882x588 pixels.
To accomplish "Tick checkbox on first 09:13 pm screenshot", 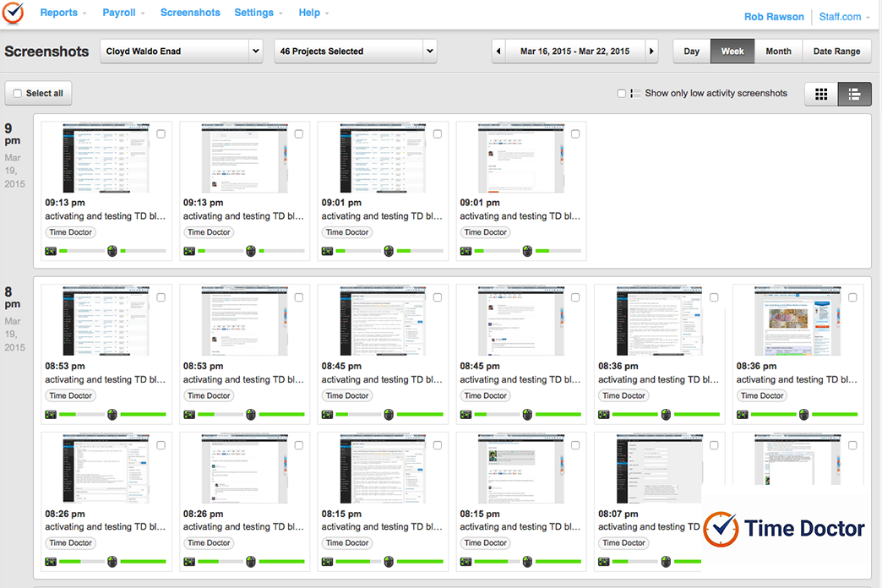I will (x=161, y=133).
